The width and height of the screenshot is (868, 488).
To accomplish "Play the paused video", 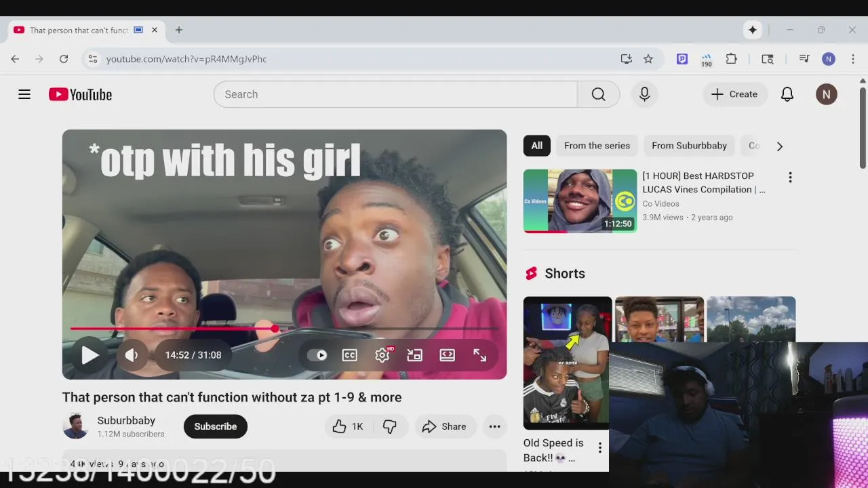I will pyautogui.click(x=90, y=354).
